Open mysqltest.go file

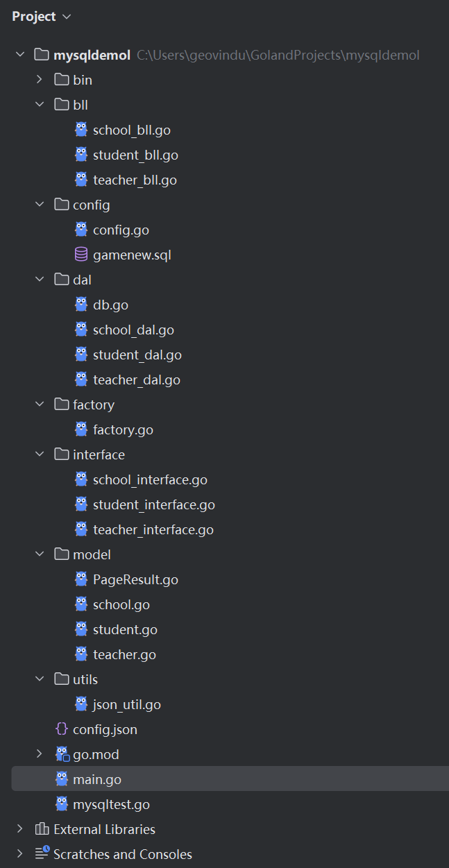(x=111, y=804)
